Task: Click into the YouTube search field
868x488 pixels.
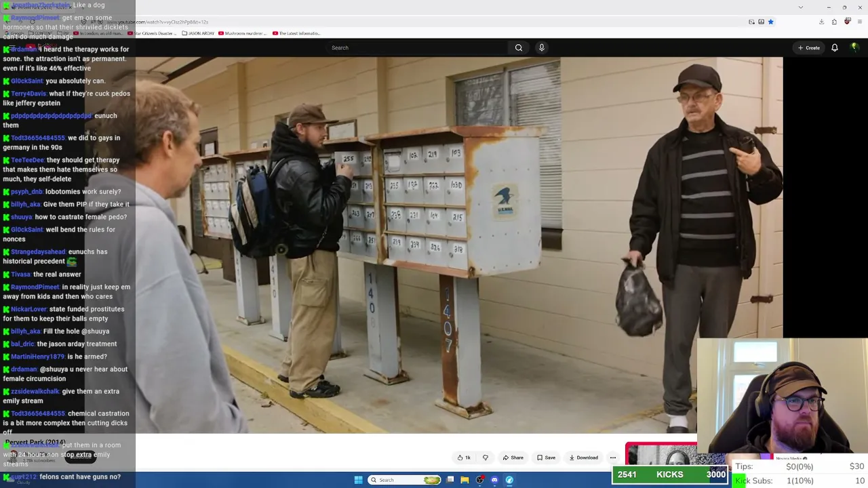Action: (416, 47)
